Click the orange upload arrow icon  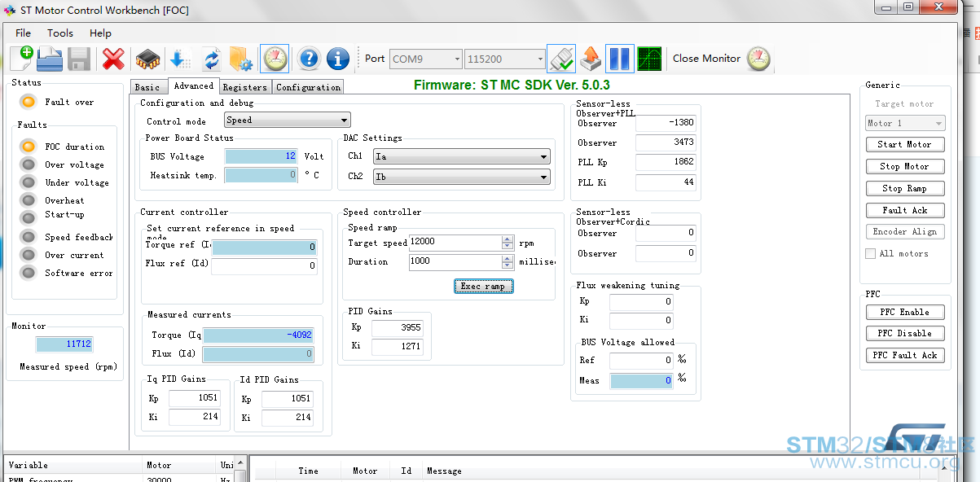click(591, 59)
